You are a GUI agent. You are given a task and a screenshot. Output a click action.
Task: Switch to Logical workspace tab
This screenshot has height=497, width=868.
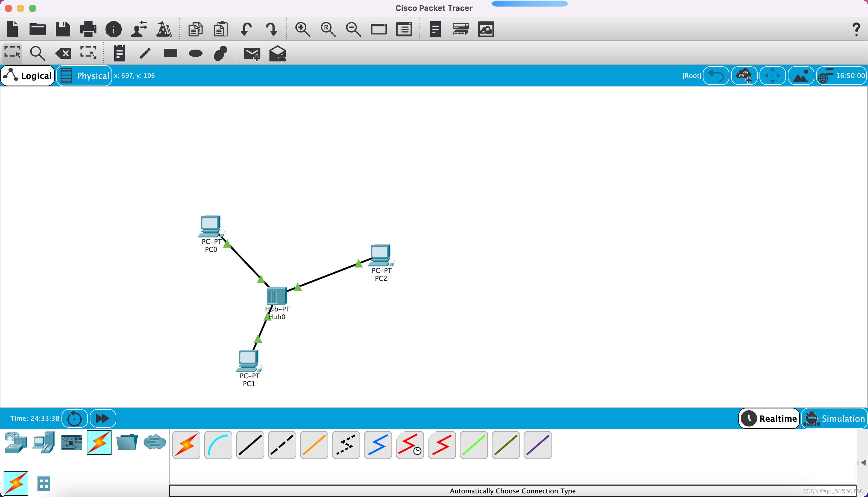[28, 75]
